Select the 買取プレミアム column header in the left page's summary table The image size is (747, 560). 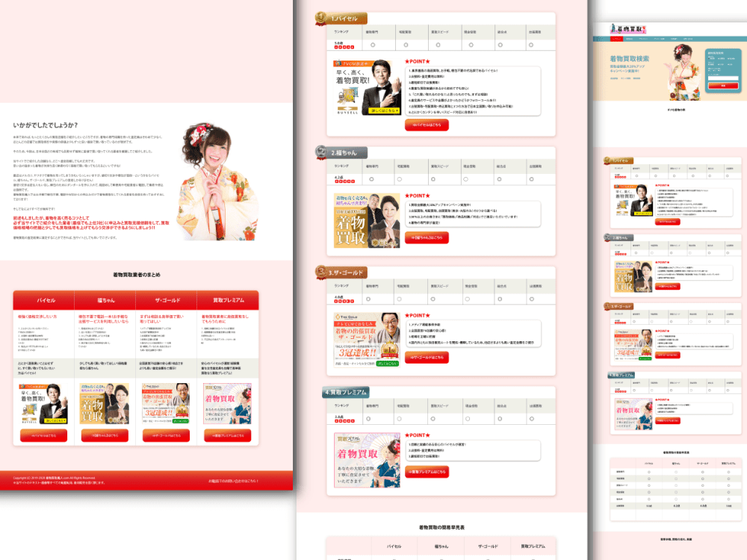click(x=228, y=300)
